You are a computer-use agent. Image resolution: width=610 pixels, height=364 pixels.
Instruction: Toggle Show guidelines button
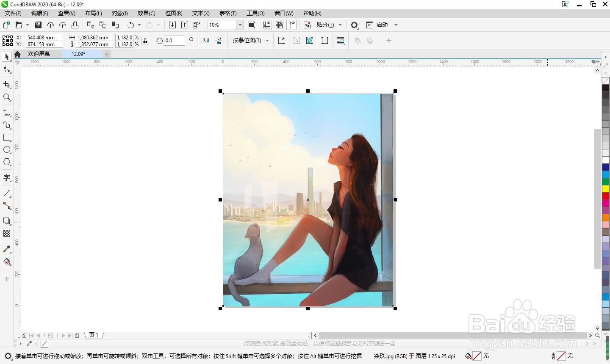point(291,25)
